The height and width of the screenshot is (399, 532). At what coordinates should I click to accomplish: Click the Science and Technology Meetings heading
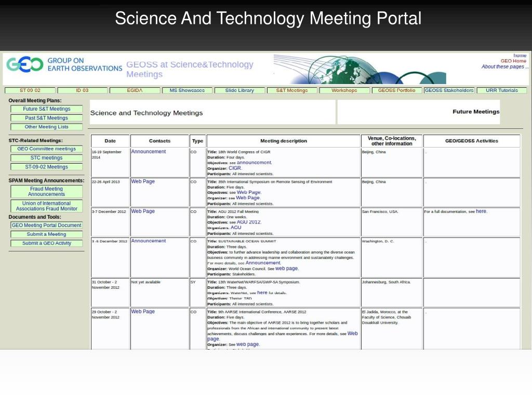pyautogui.click(x=146, y=113)
